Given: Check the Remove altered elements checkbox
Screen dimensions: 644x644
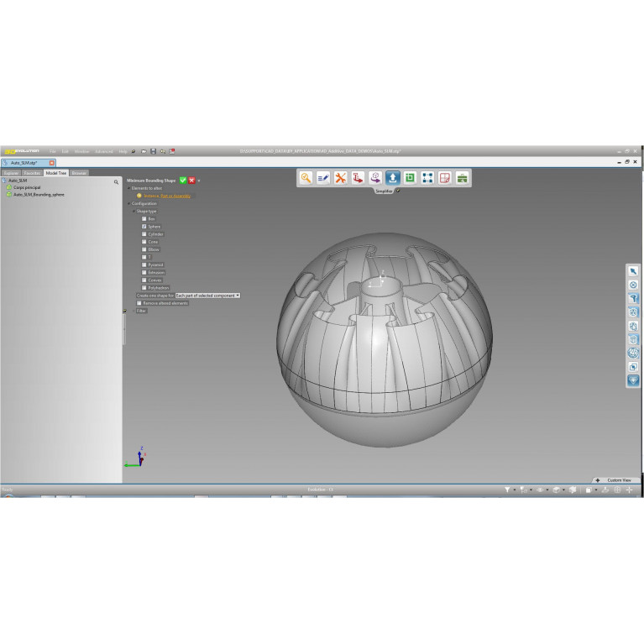Looking at the screenshot, I should [139, 303].
